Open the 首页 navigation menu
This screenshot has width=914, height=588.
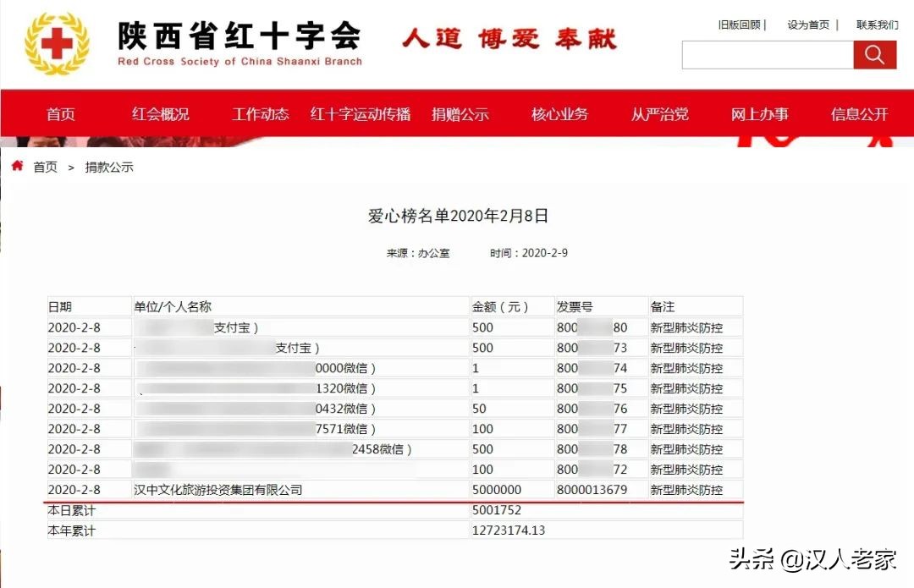click(59, 113)
